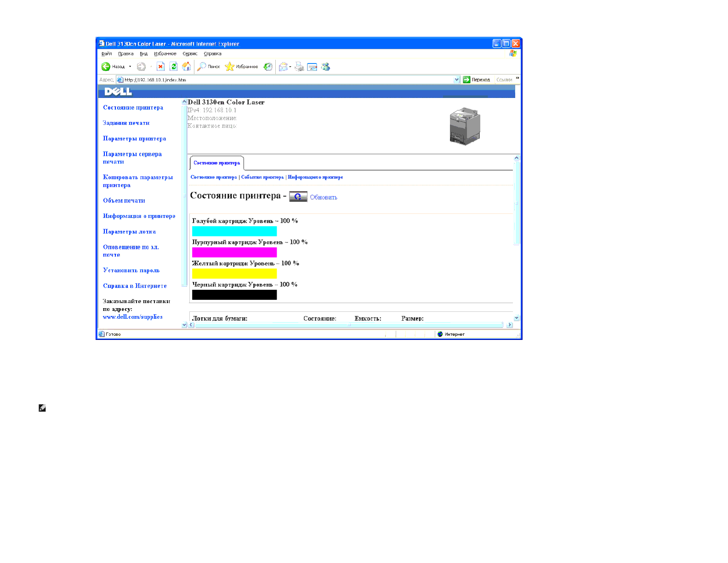Open the Mail icon dropdown arrow
This screenshot has height=563, width=728.
click(290, 67)
